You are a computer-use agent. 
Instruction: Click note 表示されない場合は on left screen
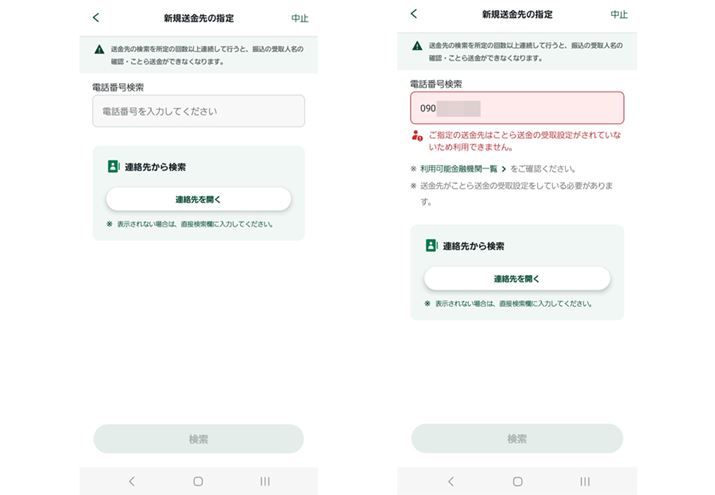point(190,224)
